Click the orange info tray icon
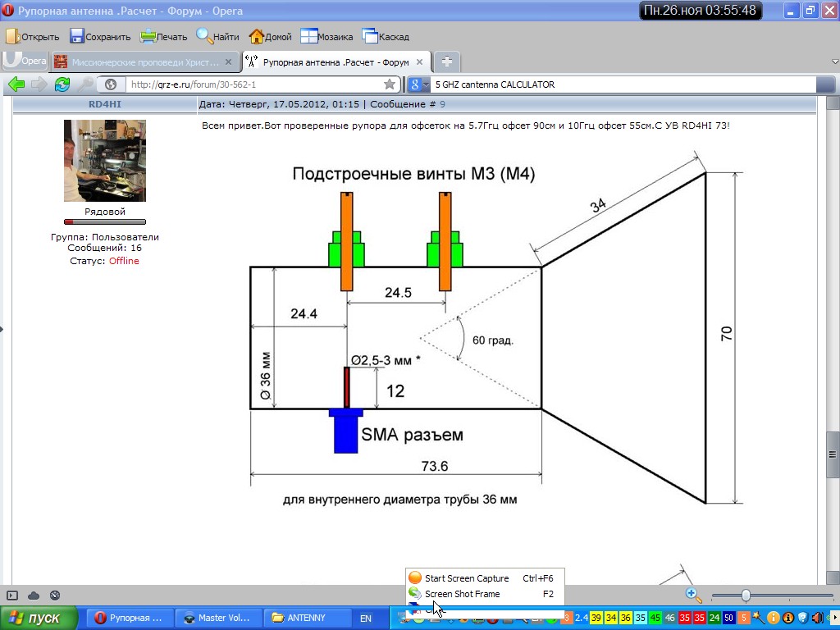The image size is (840, 630). [x=773, y=618]
